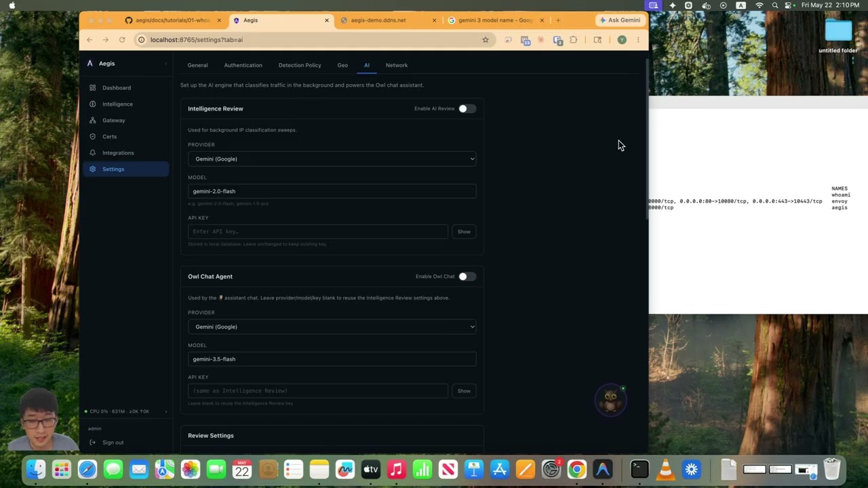This screenshot has width=868, height=488.
Task: Click the date and time in menu bar
Action: (831, 5)
